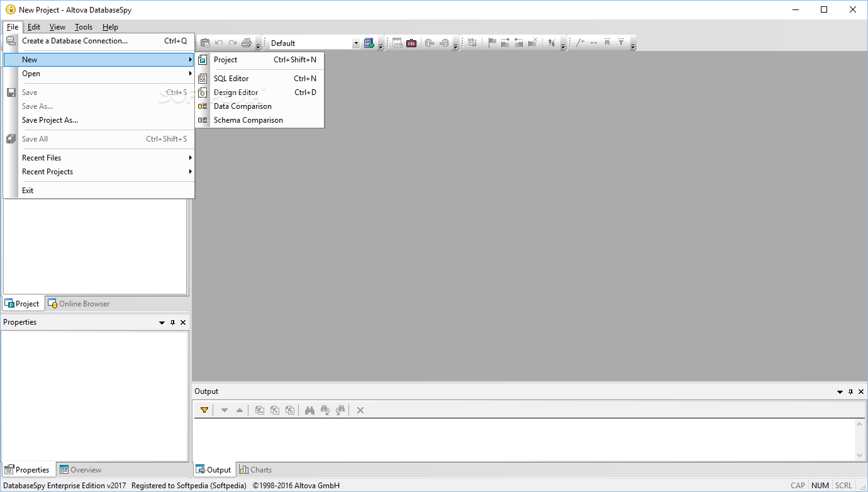Click the XSD toolbar icon
Viewport: 868px width, 492px height.
click(411, 43)
